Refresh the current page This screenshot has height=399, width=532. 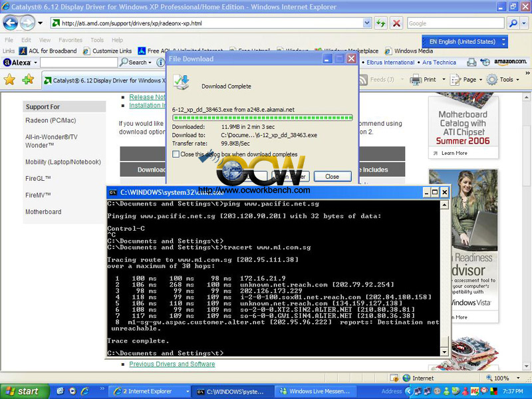pyautogui.click(x=380, y=23)
